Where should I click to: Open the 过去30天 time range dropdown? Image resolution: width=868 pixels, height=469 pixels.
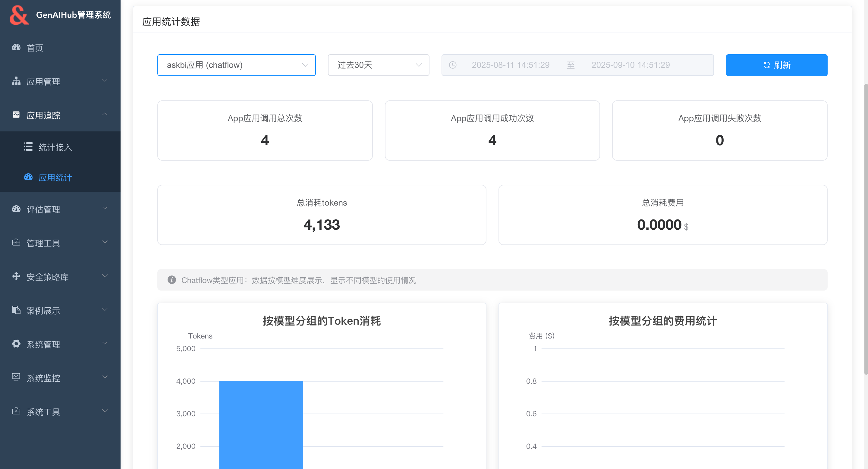pos(379,65)
